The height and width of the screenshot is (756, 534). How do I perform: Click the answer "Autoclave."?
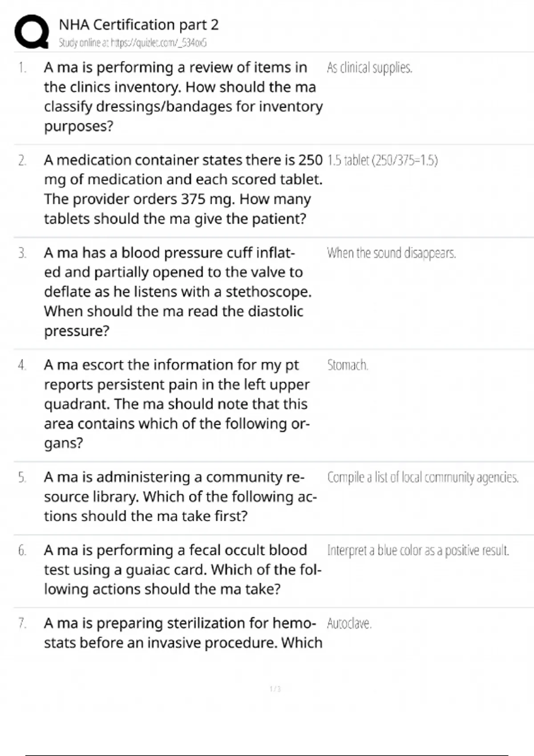click(349, 623)
